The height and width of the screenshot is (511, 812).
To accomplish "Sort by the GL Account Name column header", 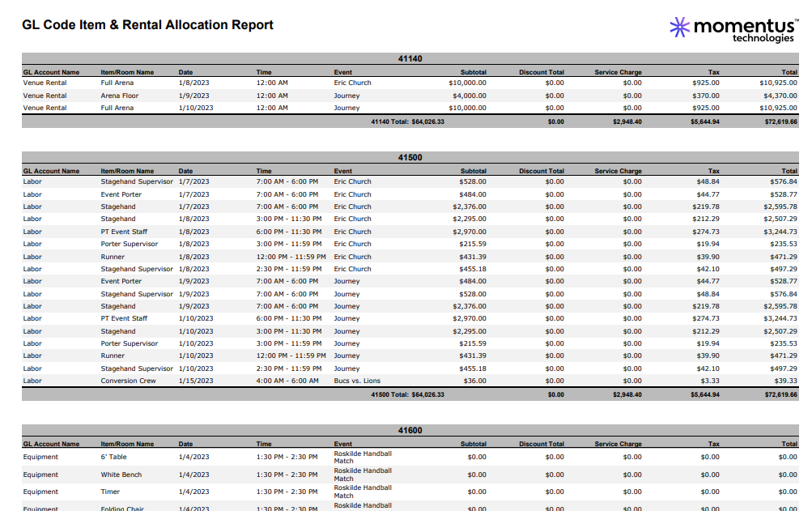I will click(x=52, y=71).
